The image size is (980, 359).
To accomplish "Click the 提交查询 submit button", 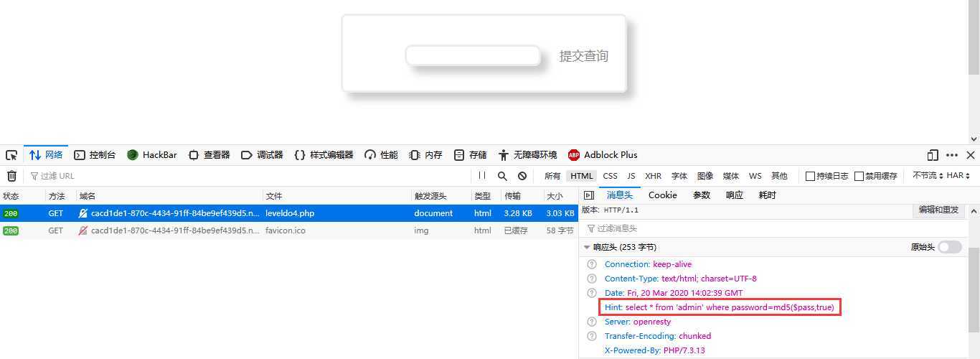I will point(584,56).
